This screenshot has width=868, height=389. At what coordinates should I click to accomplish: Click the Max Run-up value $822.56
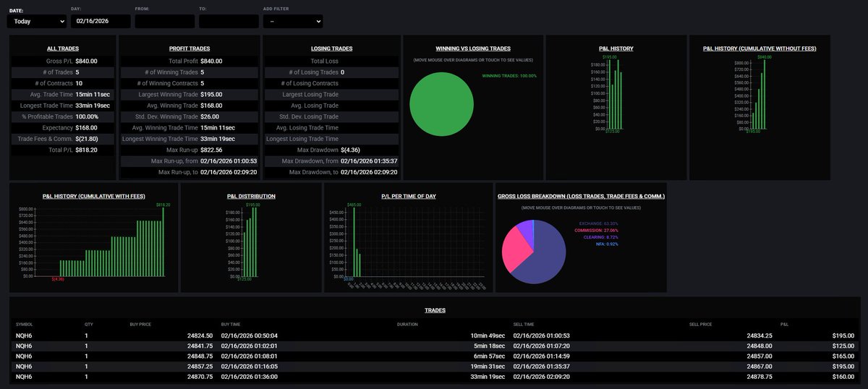tap(211, 150)
